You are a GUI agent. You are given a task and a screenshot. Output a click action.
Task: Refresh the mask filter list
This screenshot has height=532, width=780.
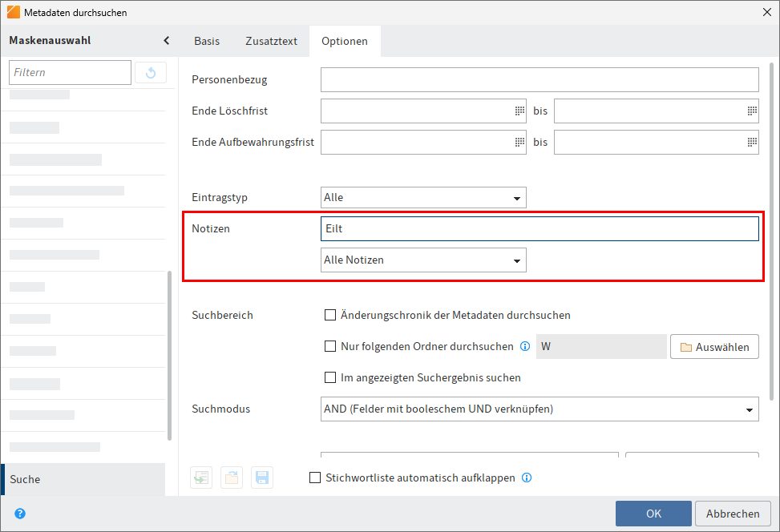(x=151, y=72)
